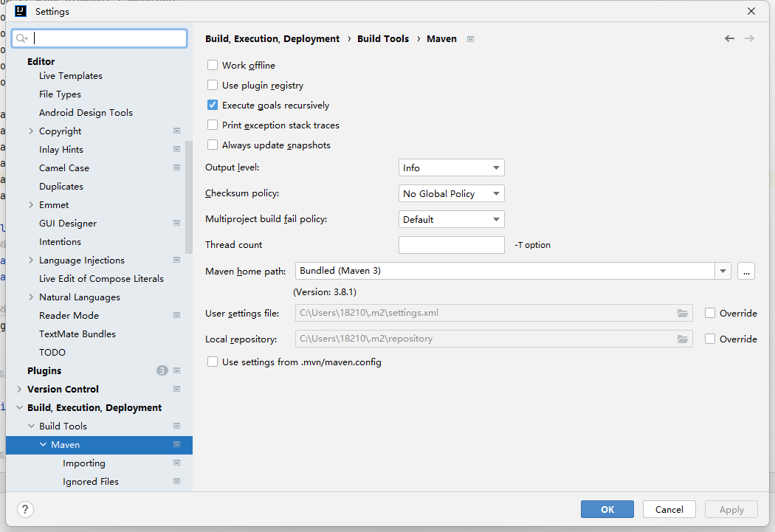Enable Use plugin registry checkbox
The width and height of the screenshot is (775, 532).
coord(213,85)
